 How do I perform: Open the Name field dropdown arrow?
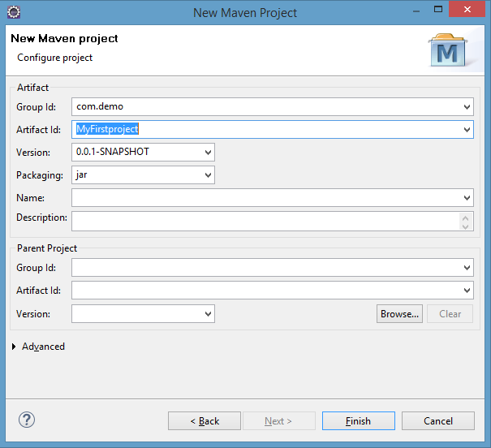pos(467,197)
